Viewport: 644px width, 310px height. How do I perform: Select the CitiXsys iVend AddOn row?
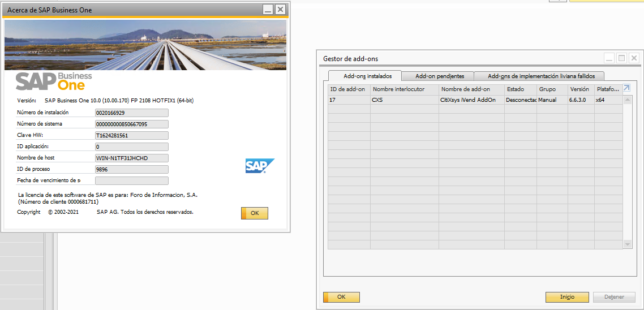467,100
